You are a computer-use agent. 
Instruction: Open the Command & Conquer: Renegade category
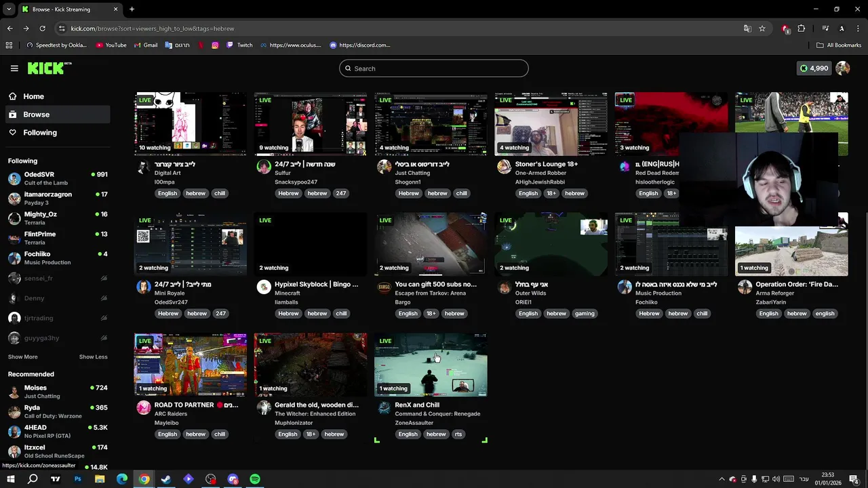point(437,414)
